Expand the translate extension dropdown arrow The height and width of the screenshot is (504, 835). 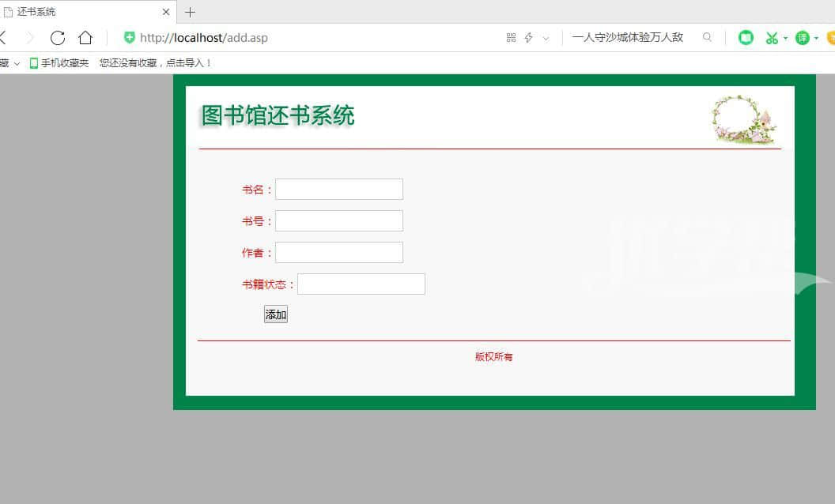816,38
